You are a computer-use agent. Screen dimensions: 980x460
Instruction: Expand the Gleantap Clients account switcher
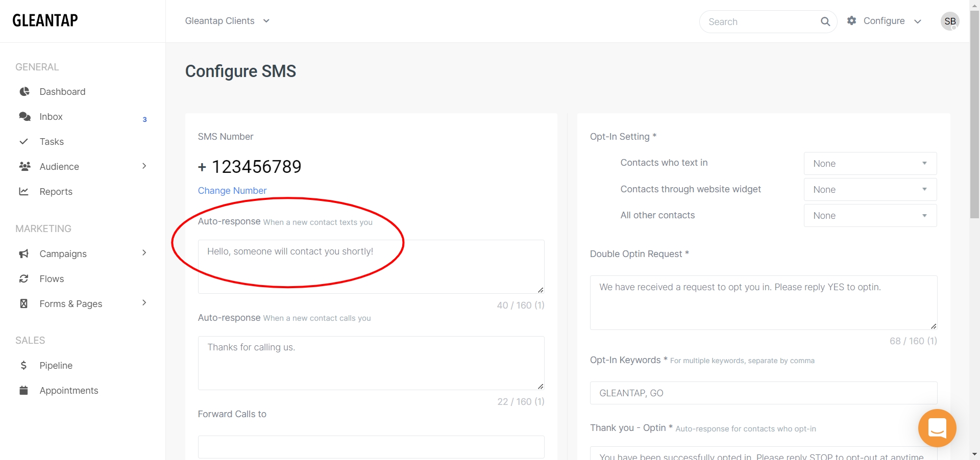point(227,21)
